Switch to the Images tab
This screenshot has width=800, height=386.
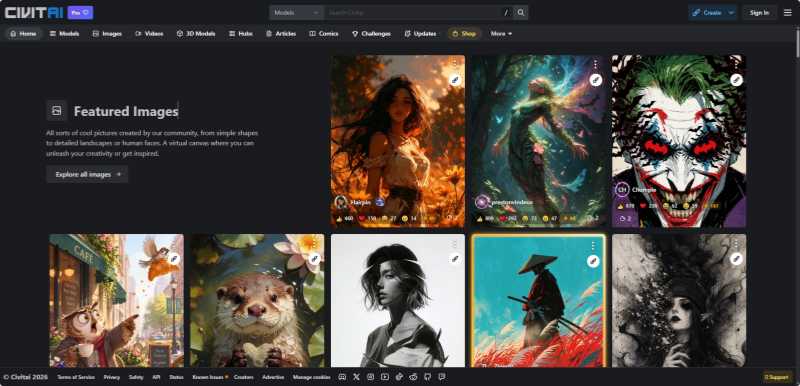107,34
